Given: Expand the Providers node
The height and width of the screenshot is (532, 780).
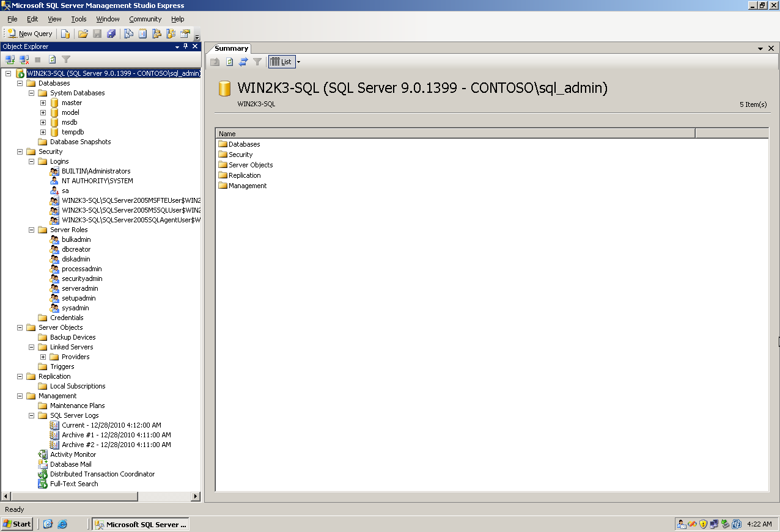Looking at the screenshot, I should point(43,357).
